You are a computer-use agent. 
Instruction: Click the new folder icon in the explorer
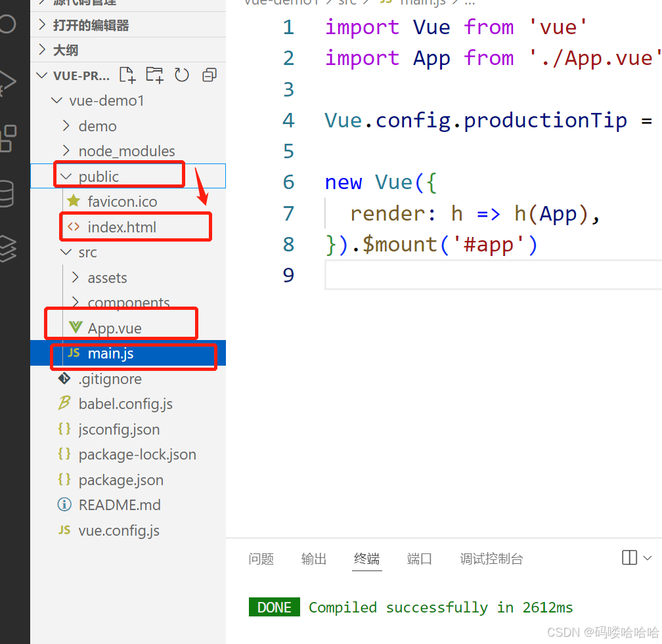click(154, 75)
